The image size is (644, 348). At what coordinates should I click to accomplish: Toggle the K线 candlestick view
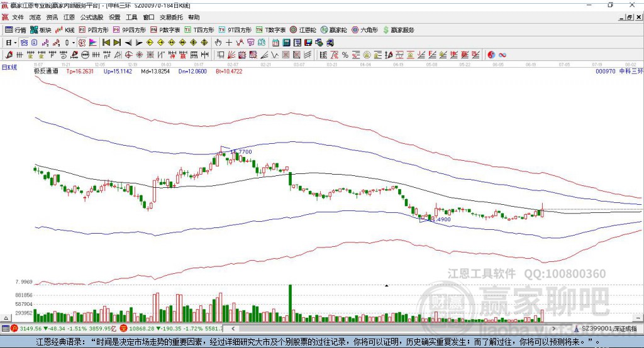[x=65, y=30]
